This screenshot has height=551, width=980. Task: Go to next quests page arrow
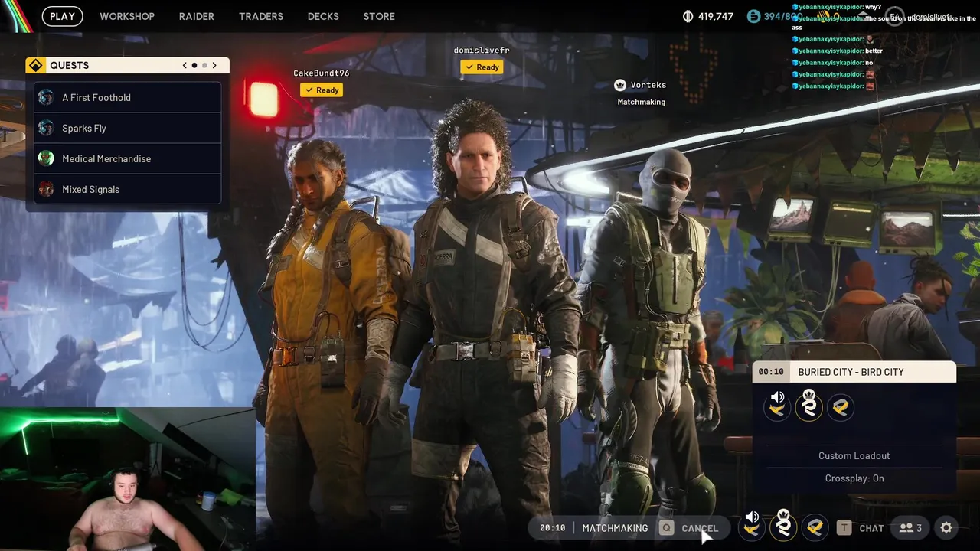pyautogui.click(x=214, y=66)
